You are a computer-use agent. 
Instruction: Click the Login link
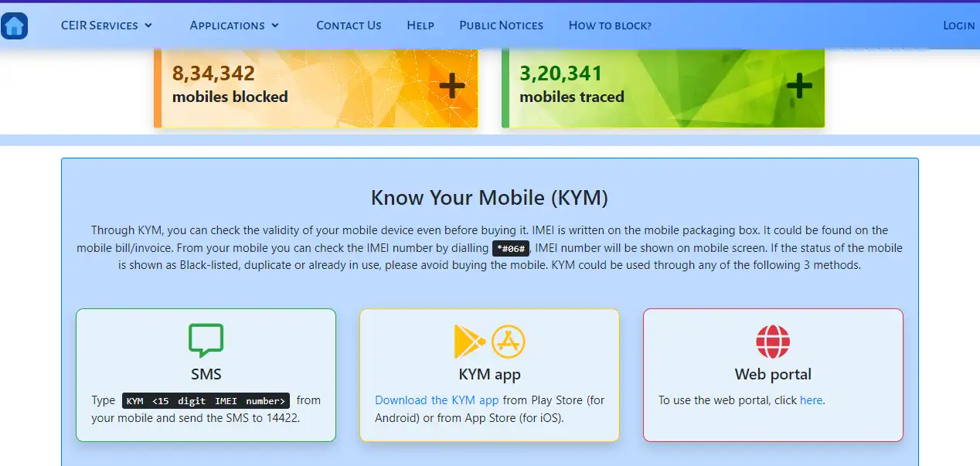click(958, 26)
